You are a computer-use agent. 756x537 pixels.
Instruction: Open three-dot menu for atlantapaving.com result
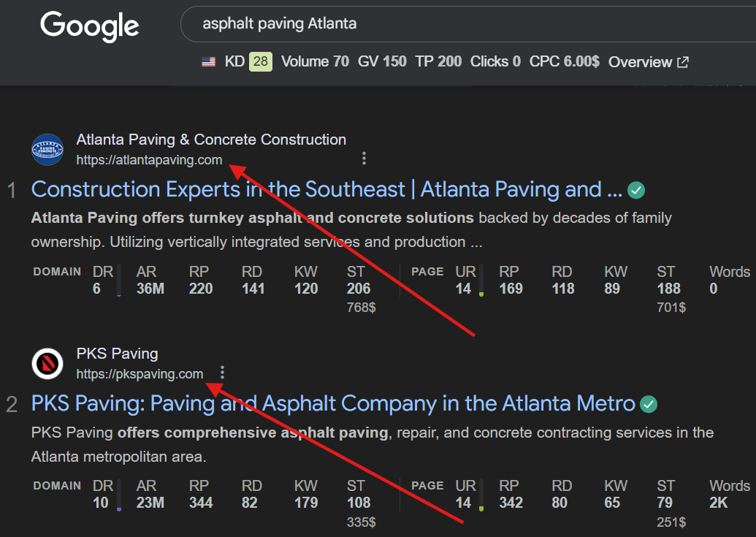tap(364, 158)
